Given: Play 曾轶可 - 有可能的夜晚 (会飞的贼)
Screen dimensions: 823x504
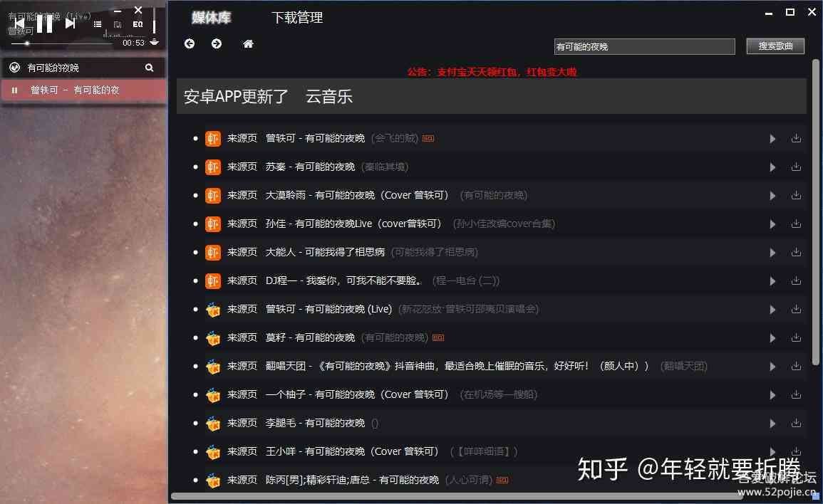Looking at the screenshot, I should 772,138.
